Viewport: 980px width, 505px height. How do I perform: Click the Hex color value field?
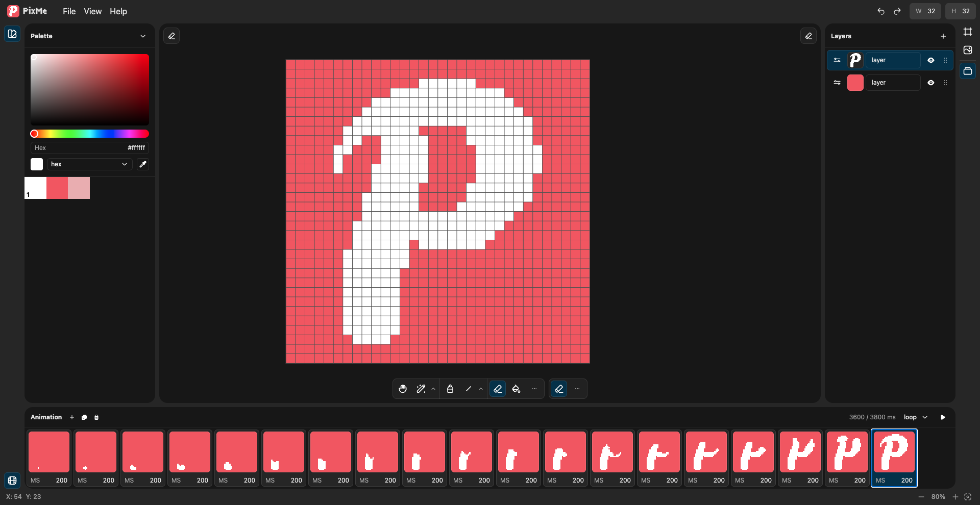point(90,148)
